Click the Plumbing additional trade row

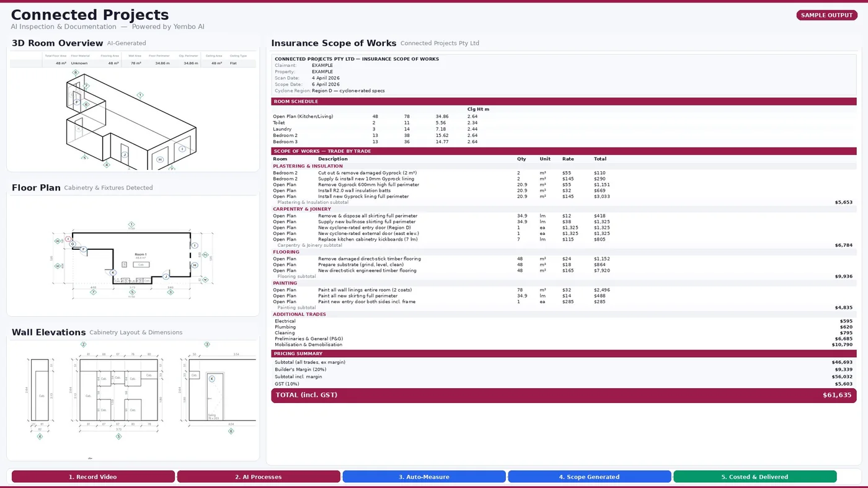click(x=564, y=327)
